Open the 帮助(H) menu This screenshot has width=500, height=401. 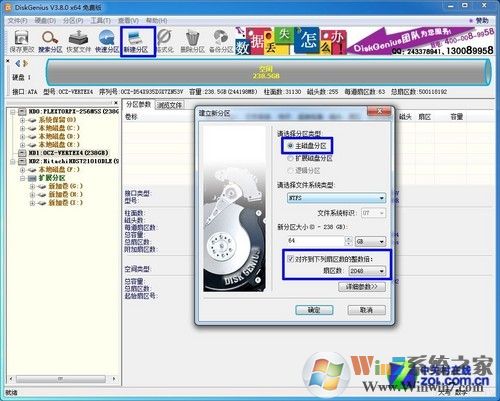156,21
